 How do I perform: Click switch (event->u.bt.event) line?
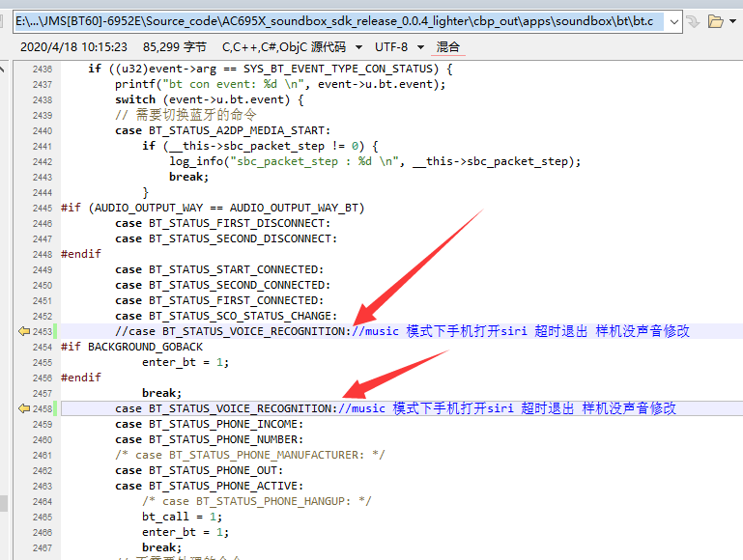pos(210,99)
